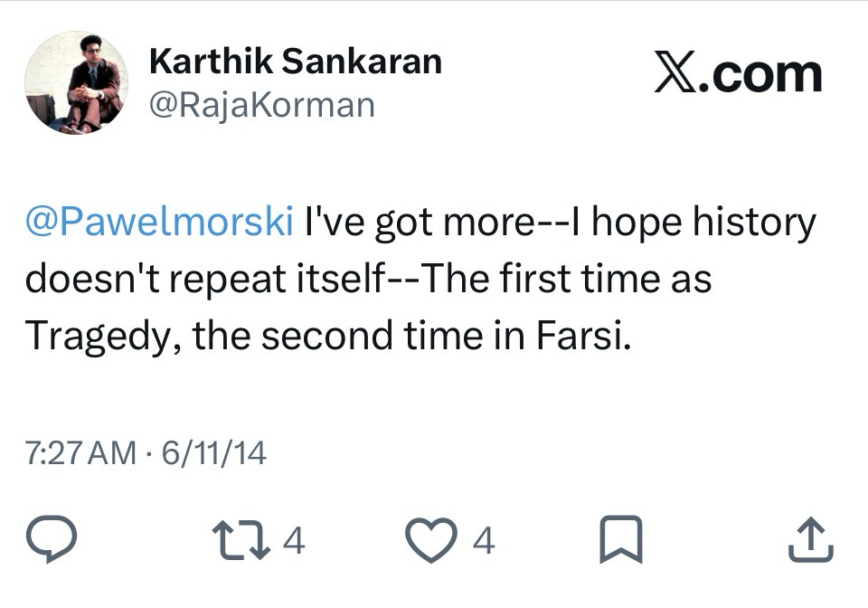Visit the @Pawelmorski mention link

(x=159, y=223)
